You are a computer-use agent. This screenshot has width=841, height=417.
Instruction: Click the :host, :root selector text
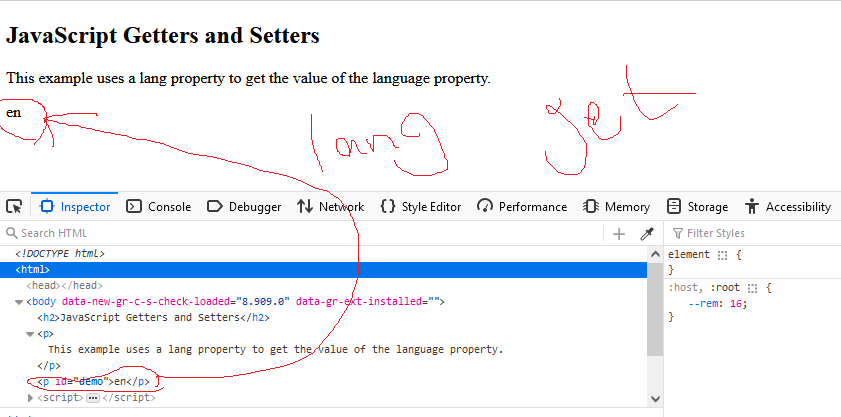click(704, 288)
